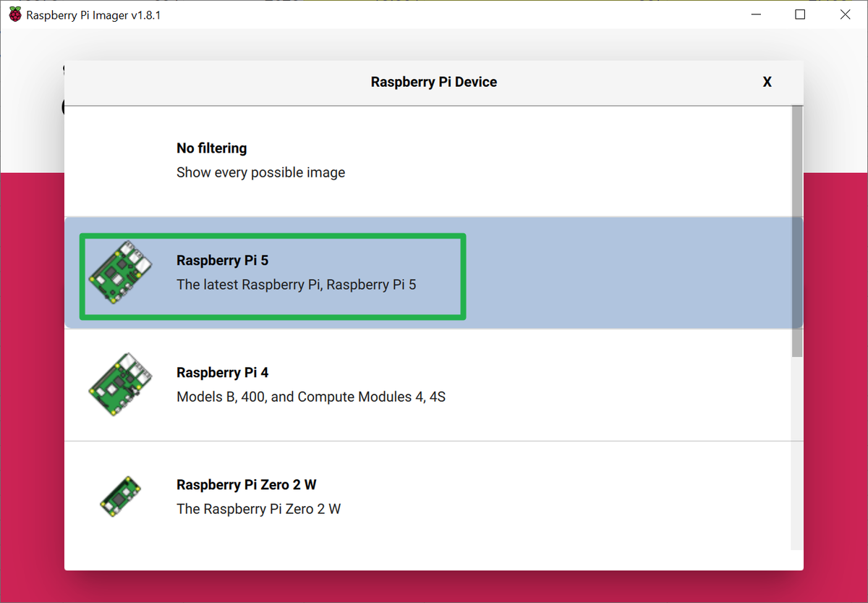The width and height of the screenshot is (868, 603).
Task: Click the raspberry logo in the title bar
Action: pyautogui.click(x=14, y=14)
